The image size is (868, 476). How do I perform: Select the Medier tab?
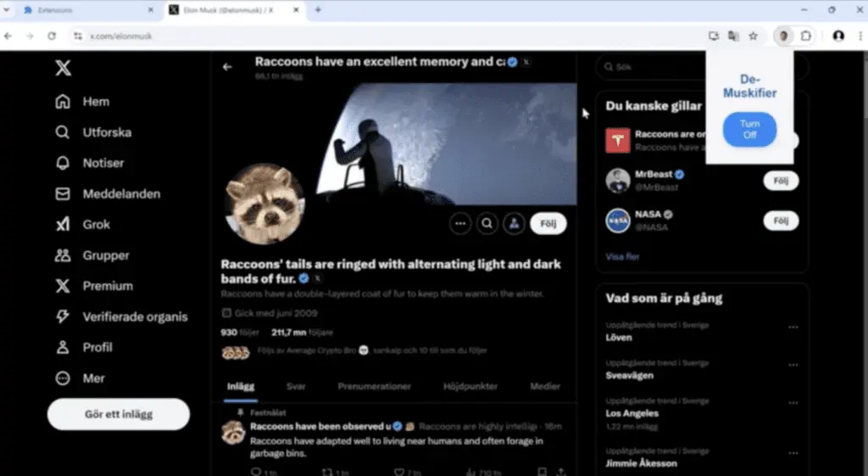pos(545,386)
